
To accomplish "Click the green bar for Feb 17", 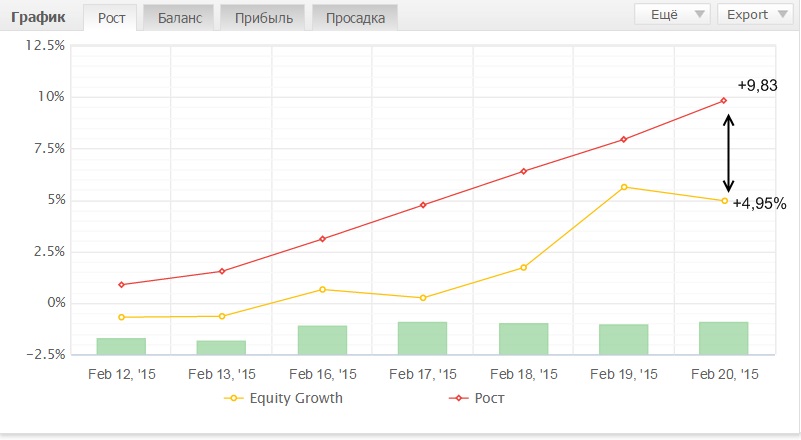I will 422,338.
